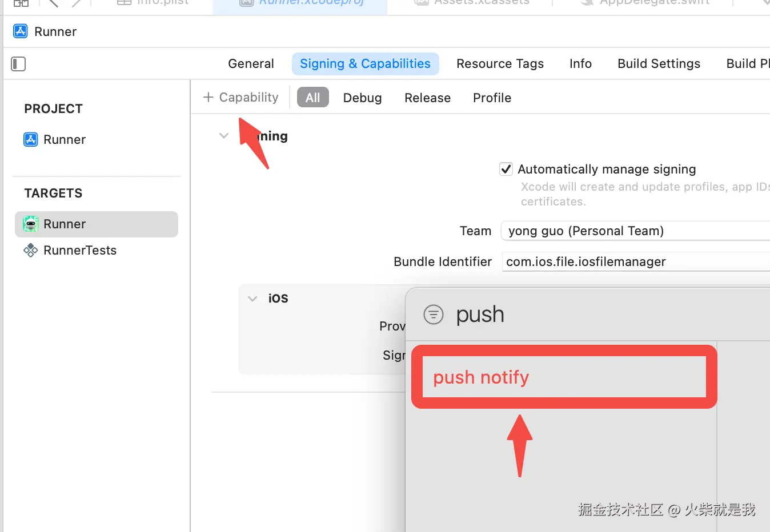
Task: Select the Release configuration filter
Action: [427, 98]
